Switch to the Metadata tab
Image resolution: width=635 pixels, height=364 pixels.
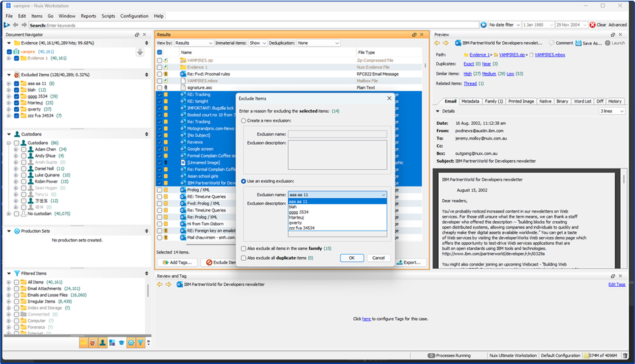(x=470, y=101)
